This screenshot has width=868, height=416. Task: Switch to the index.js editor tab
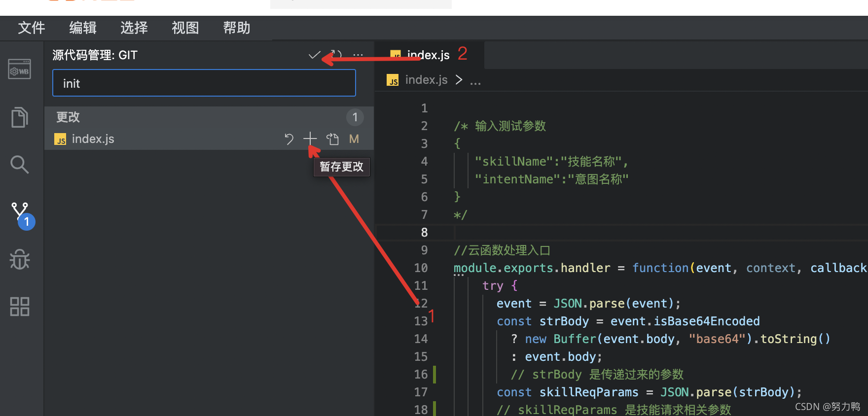429,55
